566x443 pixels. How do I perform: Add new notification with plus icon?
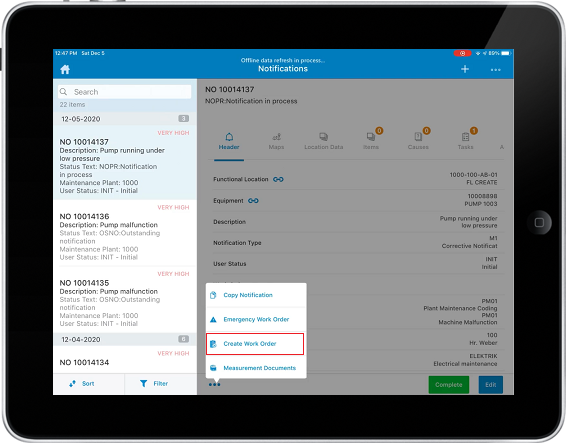click(x=465, y=69)
